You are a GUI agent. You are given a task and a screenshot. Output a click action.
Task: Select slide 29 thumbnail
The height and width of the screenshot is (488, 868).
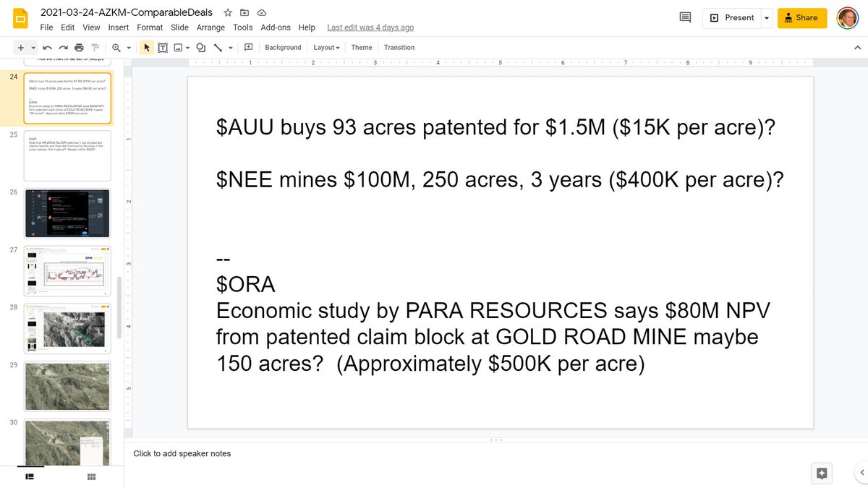coord(67,386)
